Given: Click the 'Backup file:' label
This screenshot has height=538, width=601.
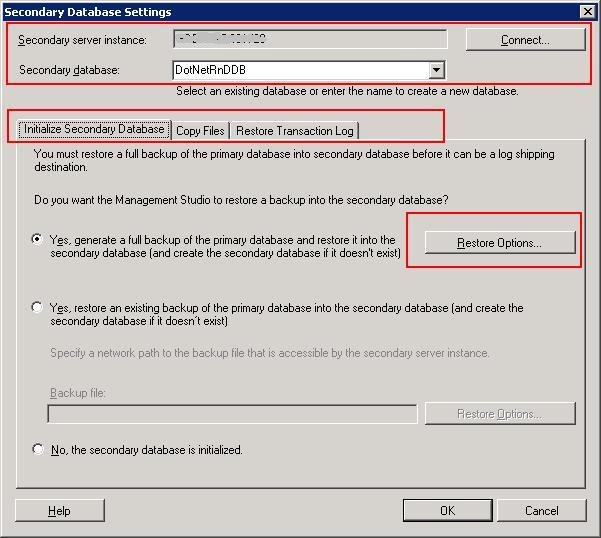Looking at the screenshot, I should 78,393.
